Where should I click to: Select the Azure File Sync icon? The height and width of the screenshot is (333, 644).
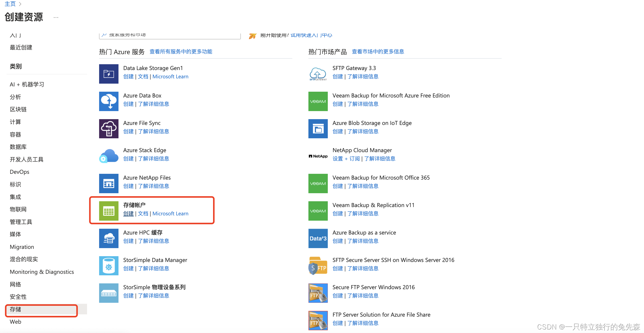(109, 129)
